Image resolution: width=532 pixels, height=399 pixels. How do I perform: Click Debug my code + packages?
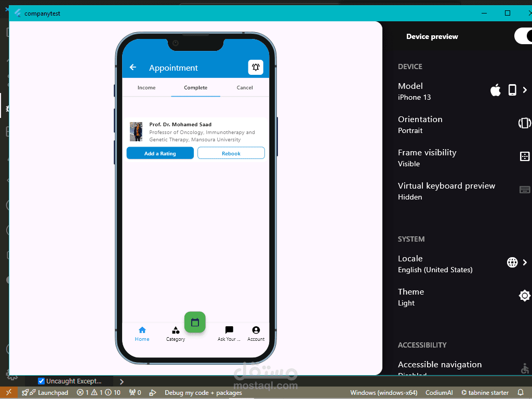(x=203, y=393)
